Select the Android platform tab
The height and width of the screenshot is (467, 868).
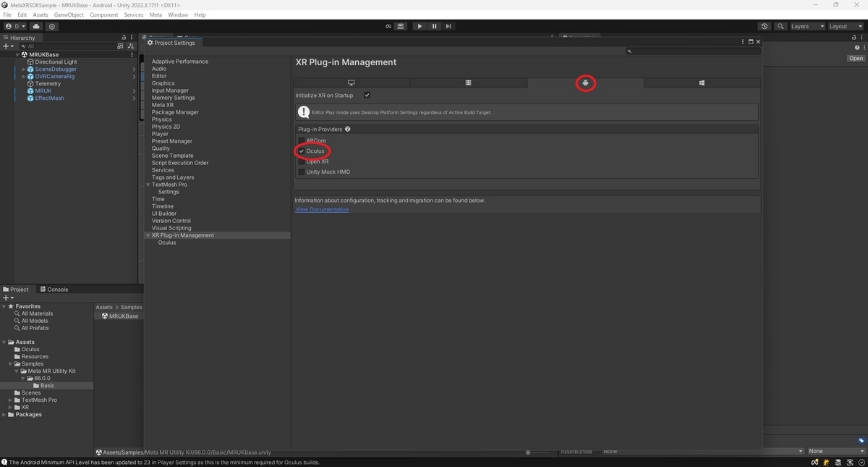(585, 83)
